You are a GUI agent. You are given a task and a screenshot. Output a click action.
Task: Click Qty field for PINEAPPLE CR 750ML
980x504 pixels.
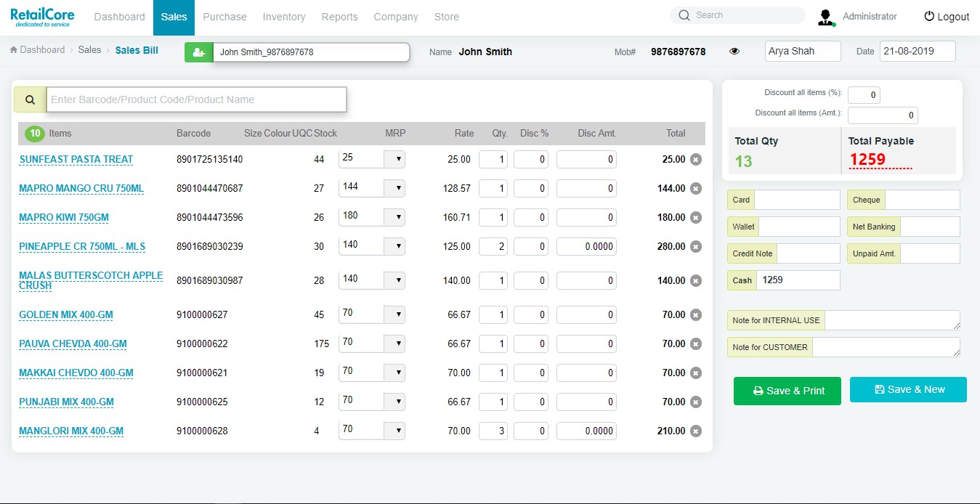(x=493, y=247)
